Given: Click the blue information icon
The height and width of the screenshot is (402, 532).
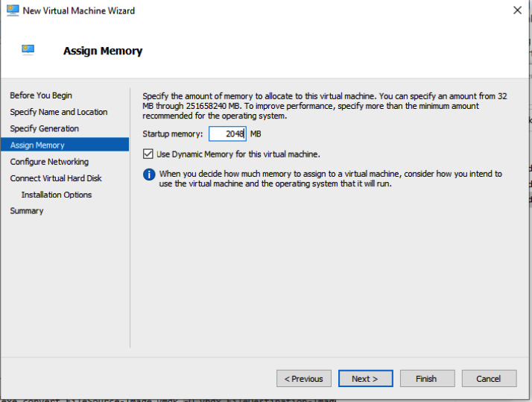Looking at the screenshot, I should (149, 175).
